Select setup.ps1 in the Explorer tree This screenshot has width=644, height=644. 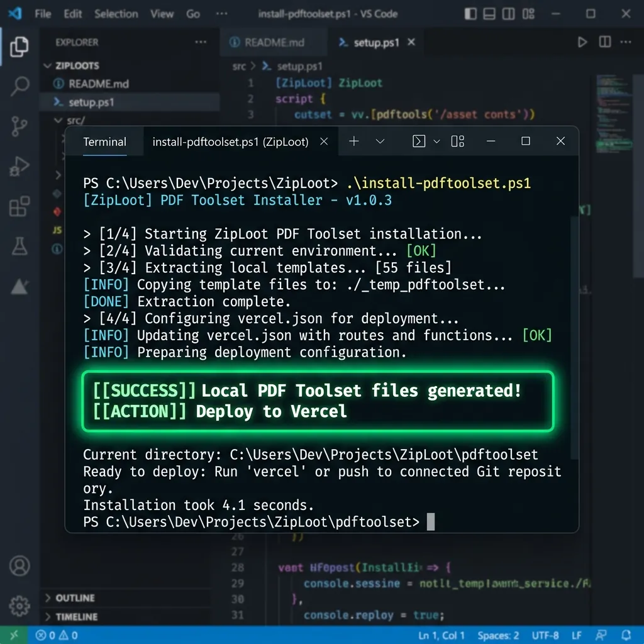click(130, 102)
